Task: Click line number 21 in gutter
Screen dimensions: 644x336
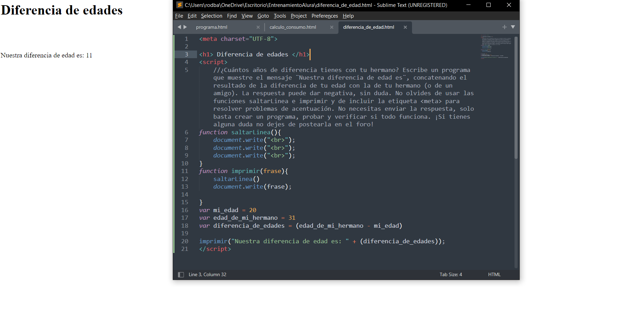Action: pos(185,249)
